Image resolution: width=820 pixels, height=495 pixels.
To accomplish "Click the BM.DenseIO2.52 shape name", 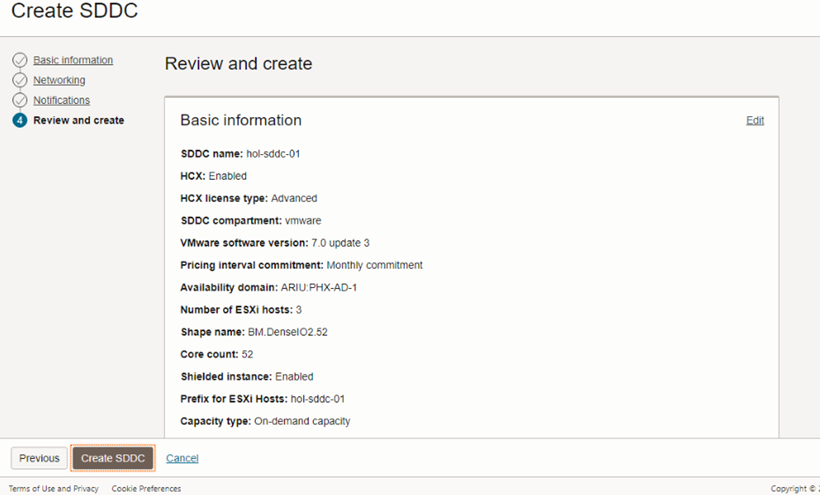I will 288,332.
